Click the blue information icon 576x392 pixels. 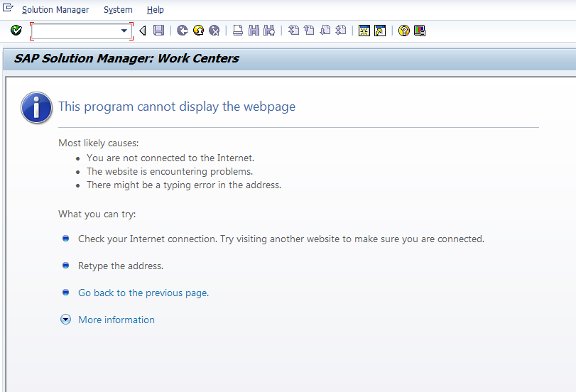(x=36, y=108)
